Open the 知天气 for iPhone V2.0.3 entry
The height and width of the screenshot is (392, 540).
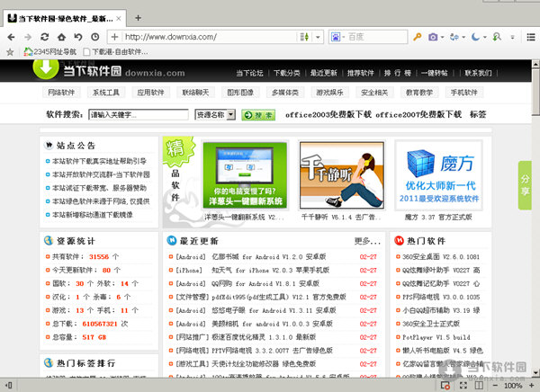[x=270, y=270]
